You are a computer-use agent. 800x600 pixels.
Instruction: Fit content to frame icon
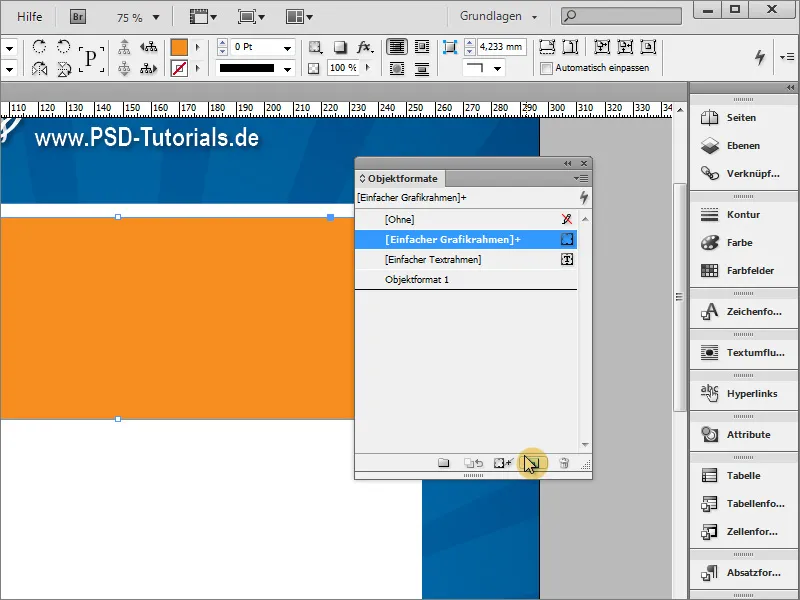point(601,47)
